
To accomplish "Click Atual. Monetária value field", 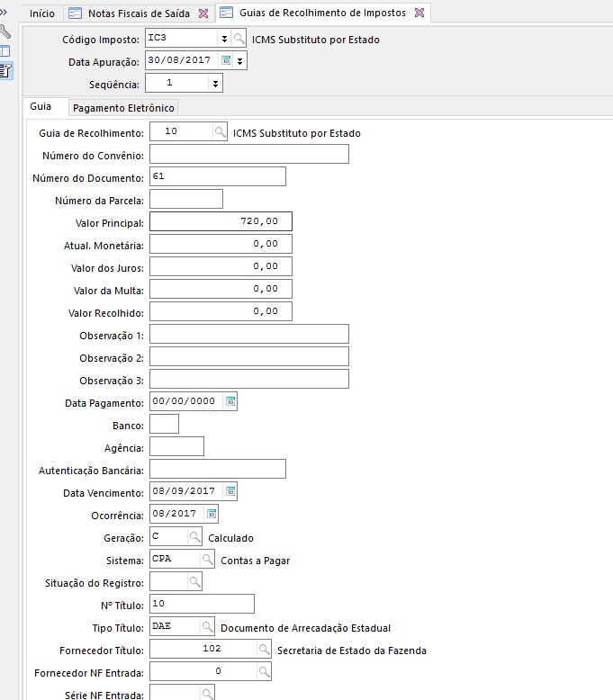I will (x=221, y=244).
